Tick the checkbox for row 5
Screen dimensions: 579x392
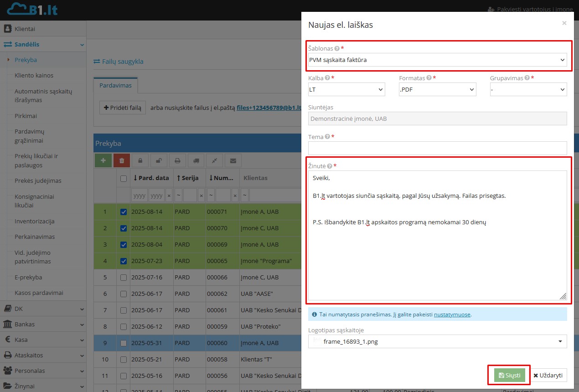click(x=123, y=278)
